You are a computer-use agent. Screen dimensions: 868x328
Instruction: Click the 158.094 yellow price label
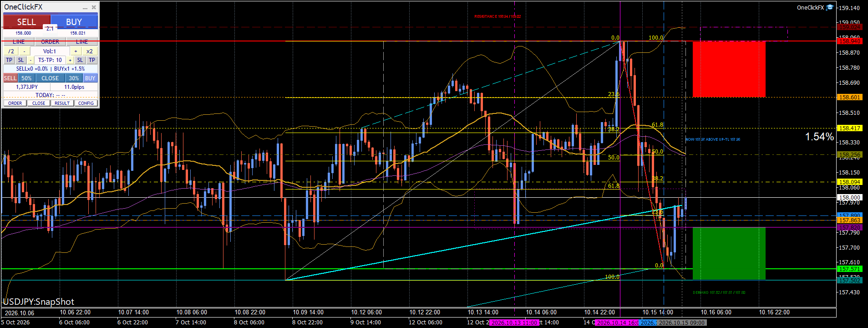pyautogui.click(x=849, y=182)
